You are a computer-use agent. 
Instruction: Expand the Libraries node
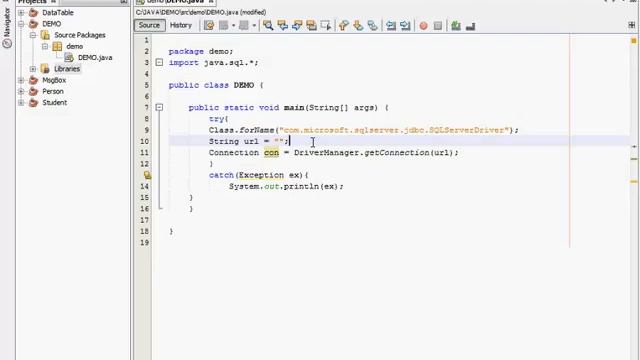coord(33,69)
